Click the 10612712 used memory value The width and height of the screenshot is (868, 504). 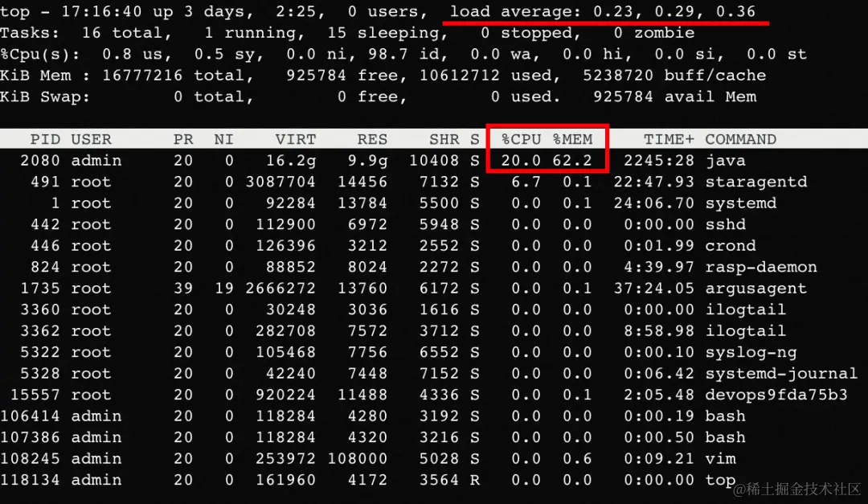coord(460,76)
